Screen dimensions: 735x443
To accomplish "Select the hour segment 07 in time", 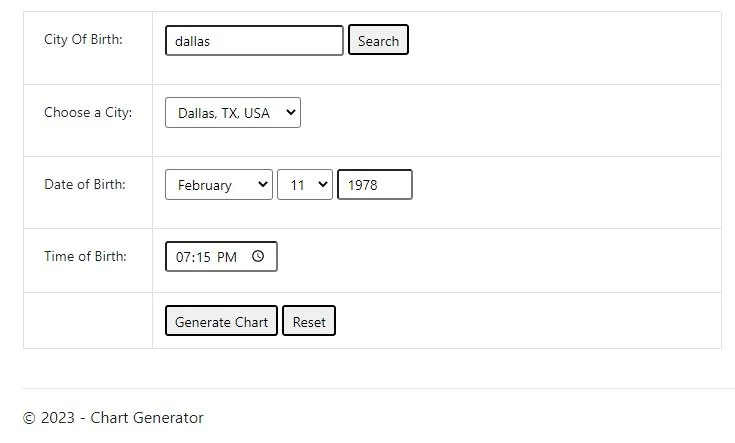I will [x=183, y=257].
